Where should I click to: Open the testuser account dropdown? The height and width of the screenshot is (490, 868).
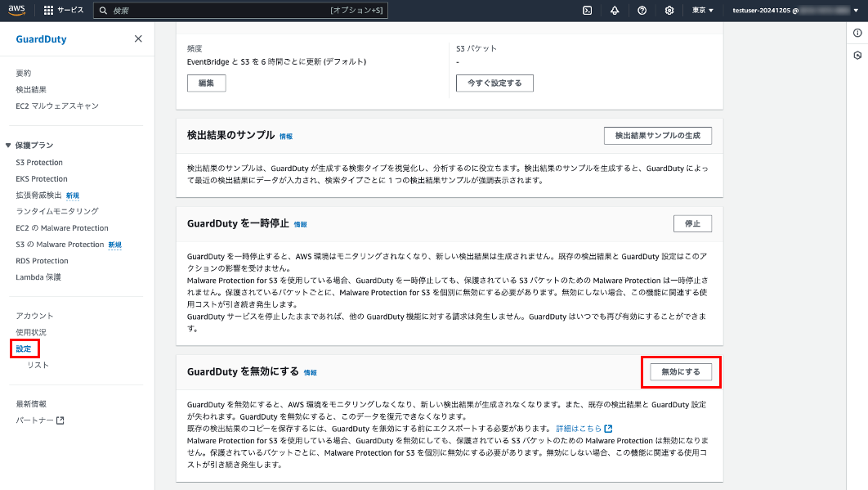[795, 10]
